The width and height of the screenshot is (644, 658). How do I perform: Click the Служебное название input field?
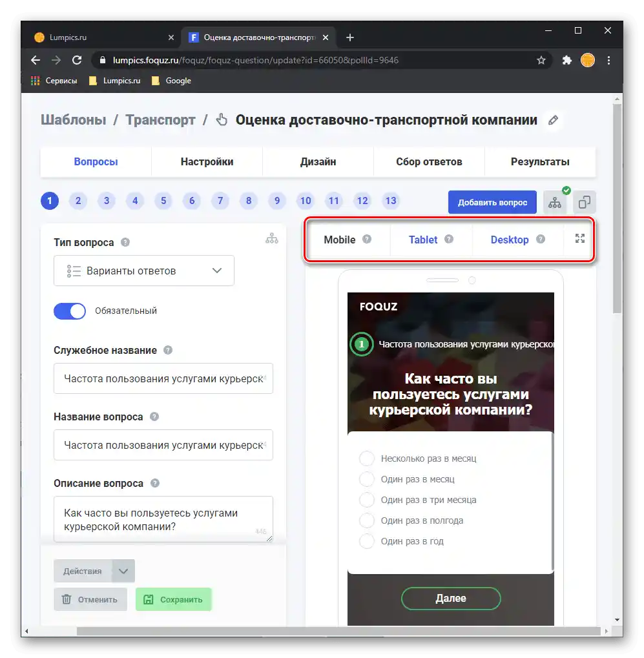click(163, 378)
